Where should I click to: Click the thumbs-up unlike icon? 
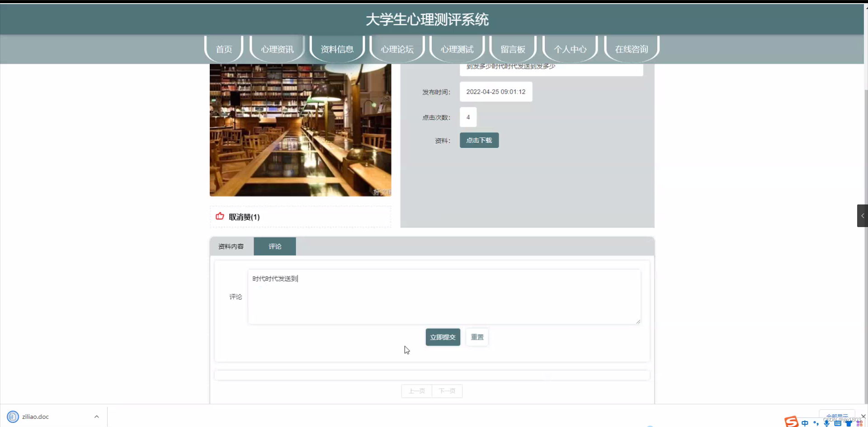coord(220,216)
